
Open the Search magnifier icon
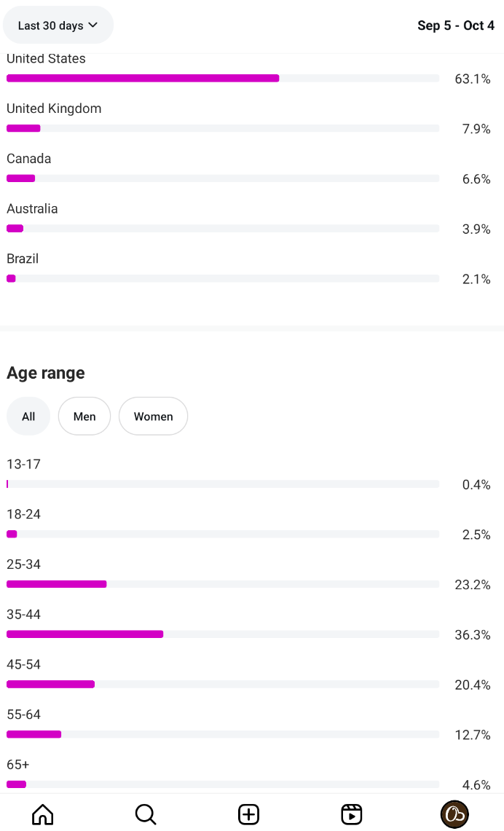(146, 814)
